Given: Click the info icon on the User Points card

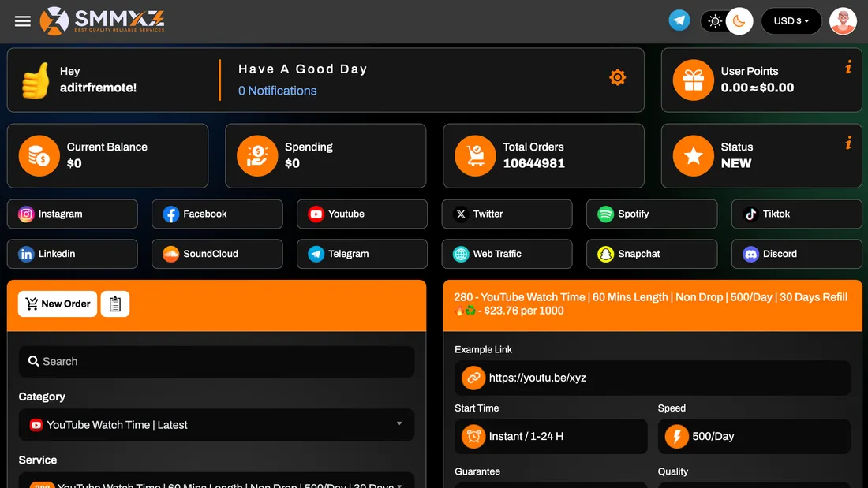Looking at the screenshot, I should point(849,66).
